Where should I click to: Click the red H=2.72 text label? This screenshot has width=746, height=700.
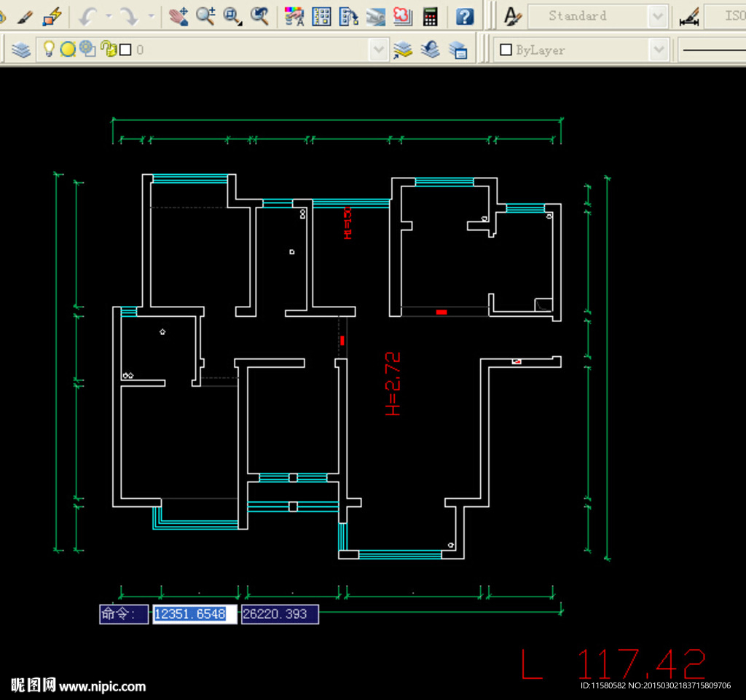point(393,384)
